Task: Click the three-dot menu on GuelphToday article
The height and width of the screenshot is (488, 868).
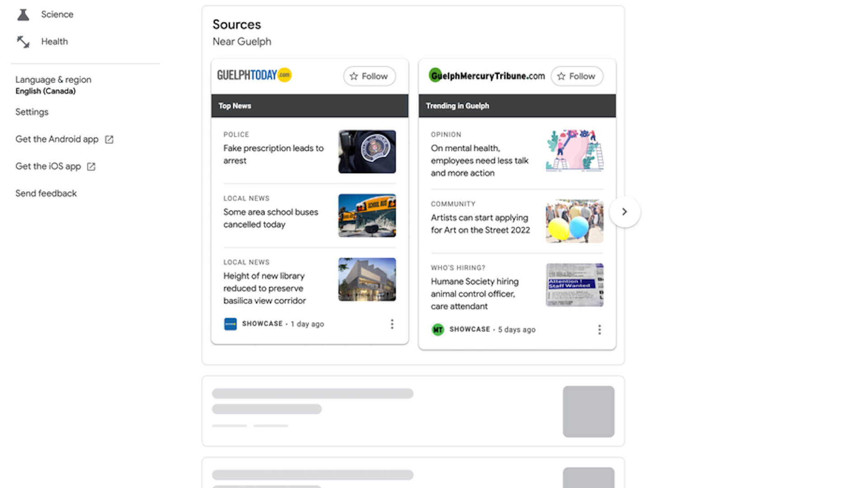Action: pos(392,324)
